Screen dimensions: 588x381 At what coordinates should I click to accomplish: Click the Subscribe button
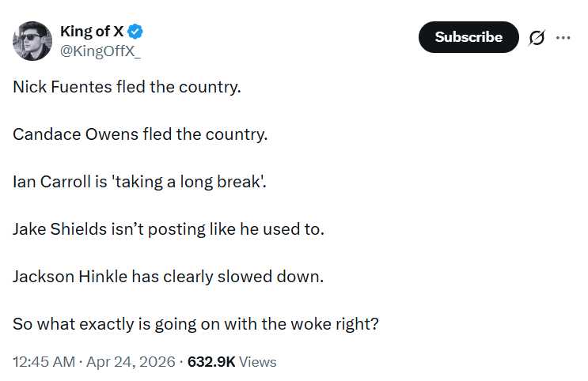click(x=469, y=37)
